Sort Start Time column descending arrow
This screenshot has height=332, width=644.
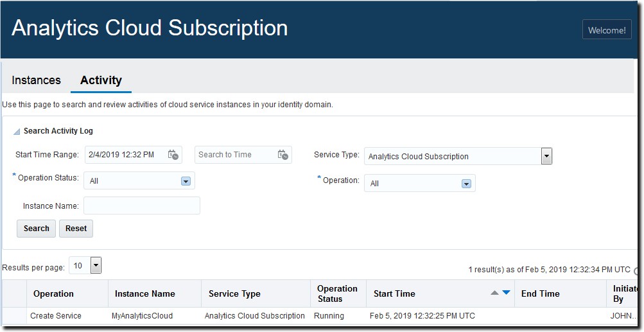(506, 293)
